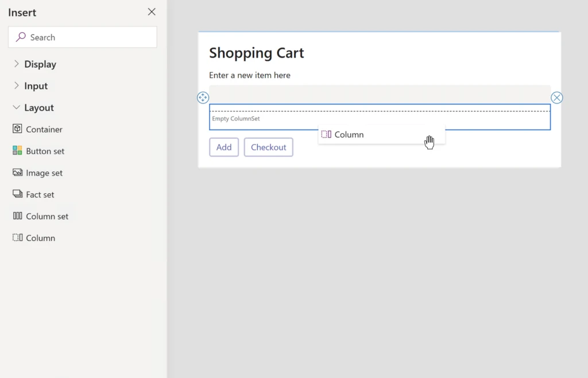The height and width of the screenshot is (378, 588).
Task: Expand the Display category
Action: 40,64
